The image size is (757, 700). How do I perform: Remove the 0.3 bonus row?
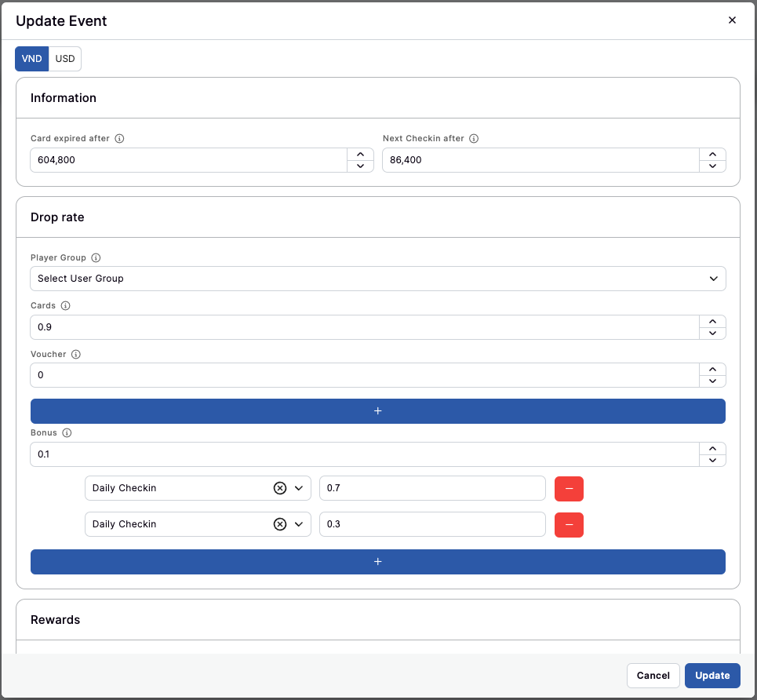pyautogui.click(x=569, y=524)
